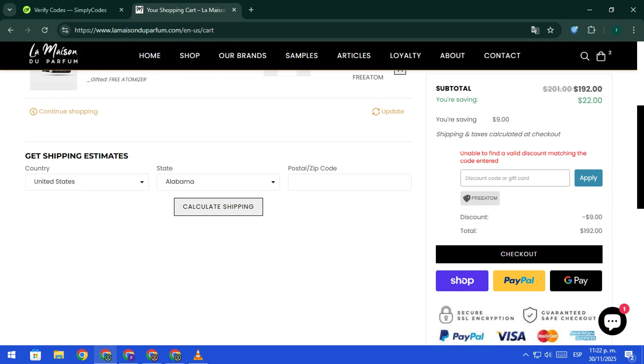Switch to Verify Codes SimplyCodes tab
The width and height of the screenshot is (644, 364).
(71, 10)
